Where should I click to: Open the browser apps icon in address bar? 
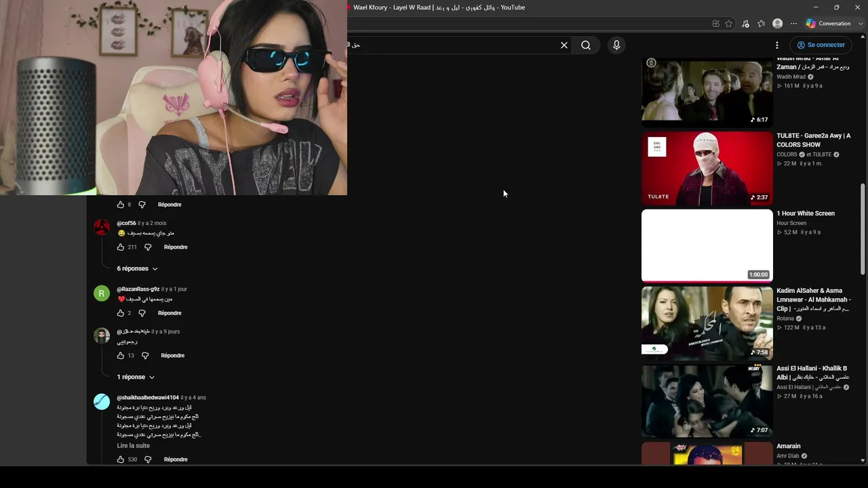coord(716,24)
